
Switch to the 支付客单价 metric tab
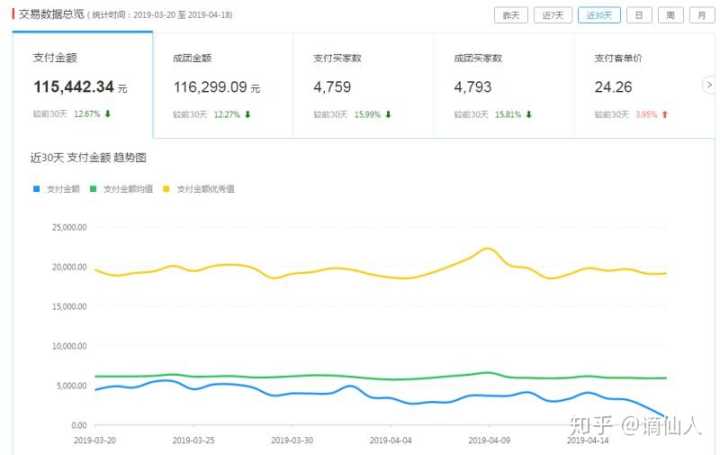tap(645, 85)
